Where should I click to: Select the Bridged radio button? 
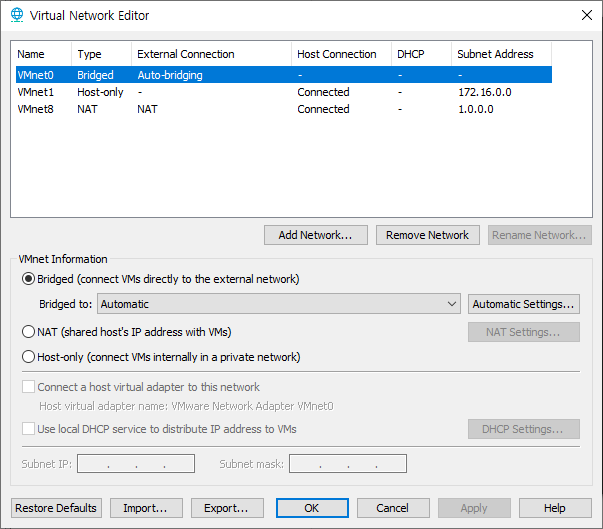28,279
